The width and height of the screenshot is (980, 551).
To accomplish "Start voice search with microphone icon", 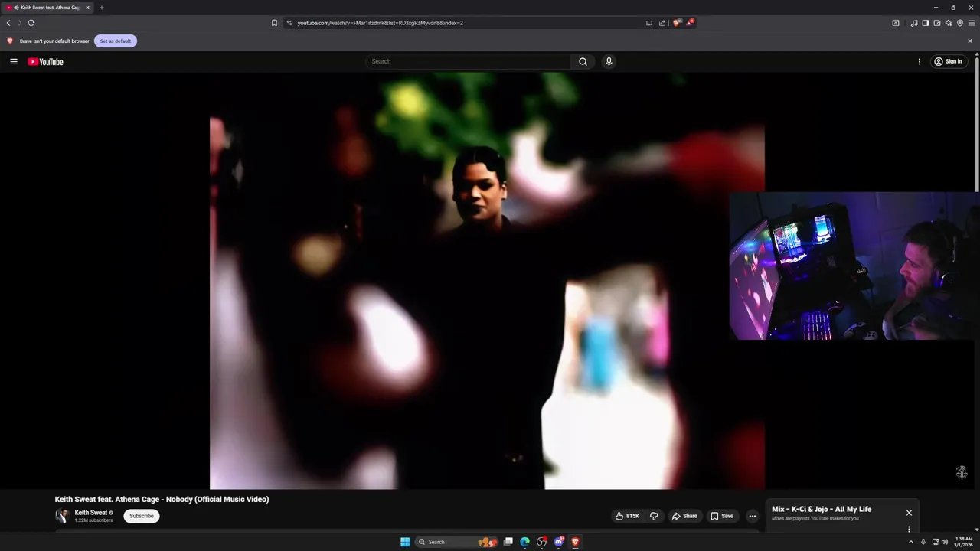I will 609,61.
